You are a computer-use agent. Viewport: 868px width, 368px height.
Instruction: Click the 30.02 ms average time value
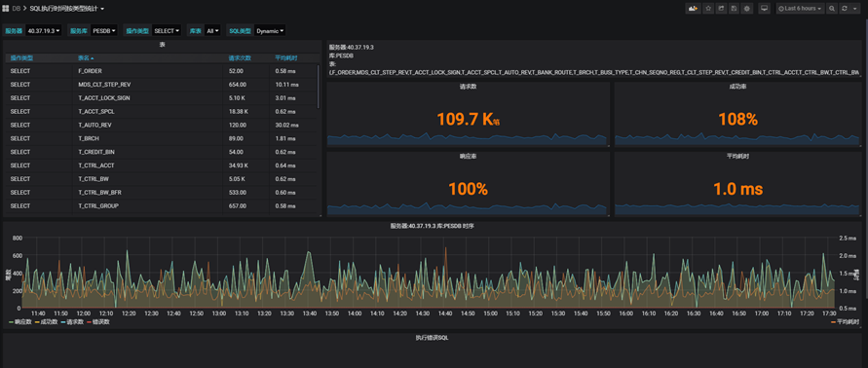pos(286,125)
